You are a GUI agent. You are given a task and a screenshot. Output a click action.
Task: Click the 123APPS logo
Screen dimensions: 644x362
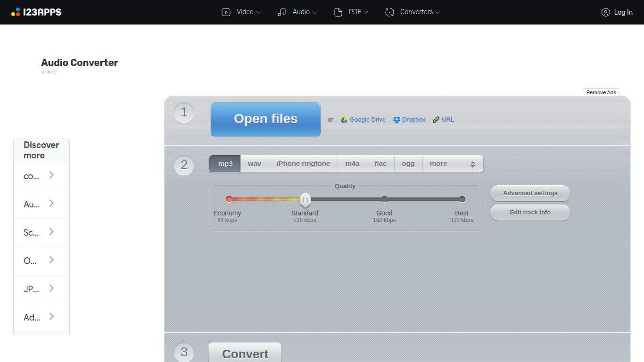coord(36,12)
